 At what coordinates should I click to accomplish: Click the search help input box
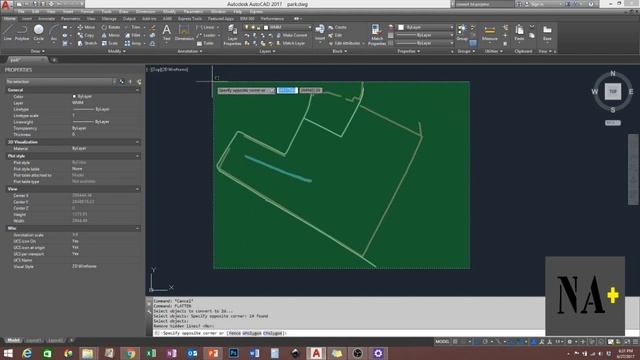click(x=484, y=4)
